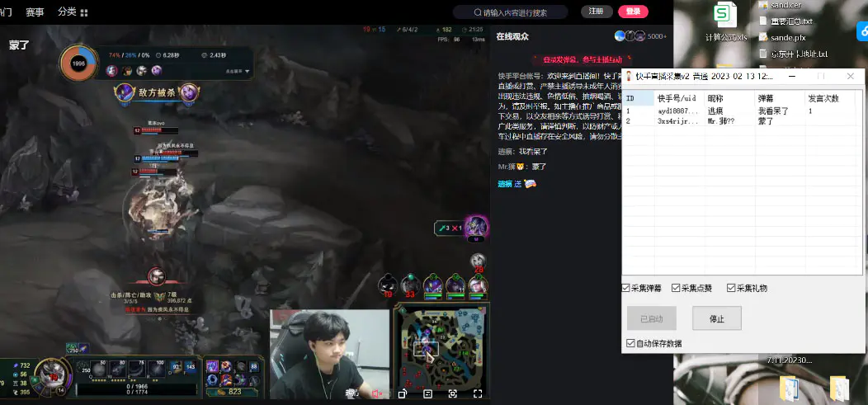Click the 在线观众 heading
Image resolution: width=868 pixels, height=405 pixels.
[x=512, y=36]
